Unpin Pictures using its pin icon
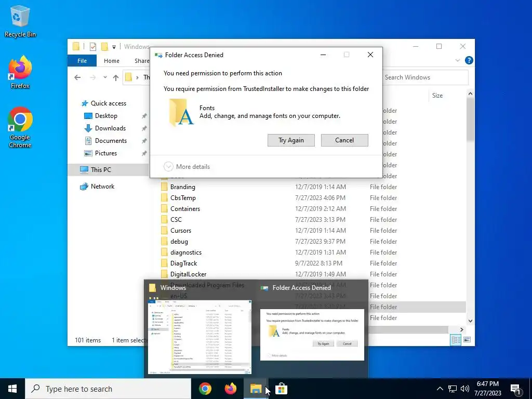Image resolution: width=532 pixels, height=399 pixels. pyautogui.click(x=144, y=153)
